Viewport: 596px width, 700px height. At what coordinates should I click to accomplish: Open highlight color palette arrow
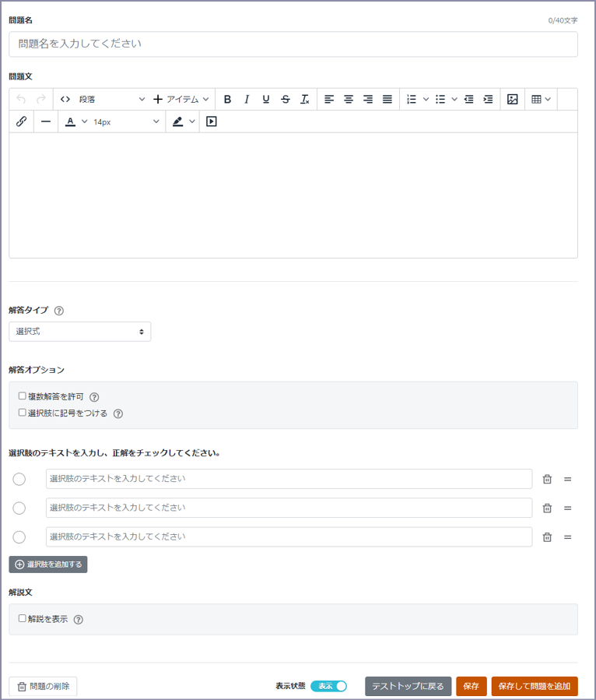pyautogui.click(x=192, y=121)
